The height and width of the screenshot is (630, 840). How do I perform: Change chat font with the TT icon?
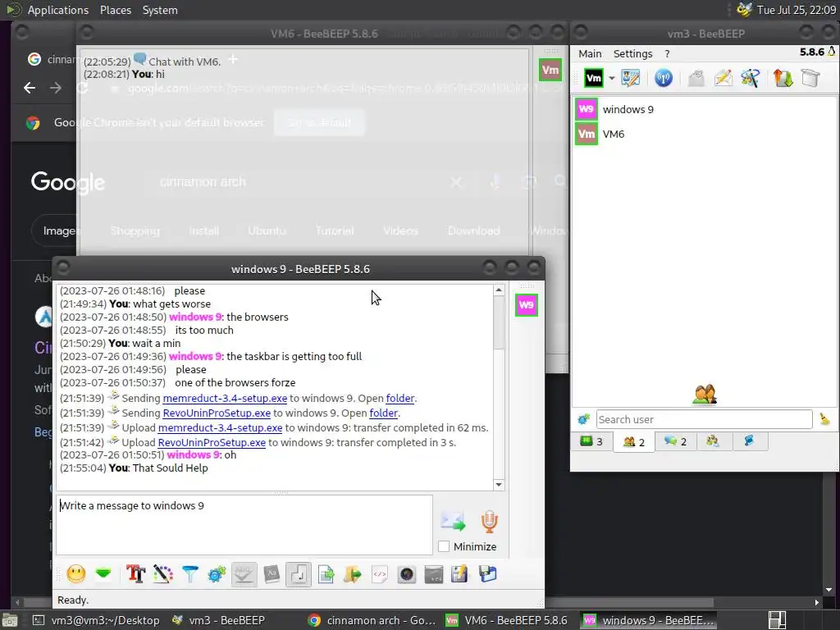click(x=135, y=574)
